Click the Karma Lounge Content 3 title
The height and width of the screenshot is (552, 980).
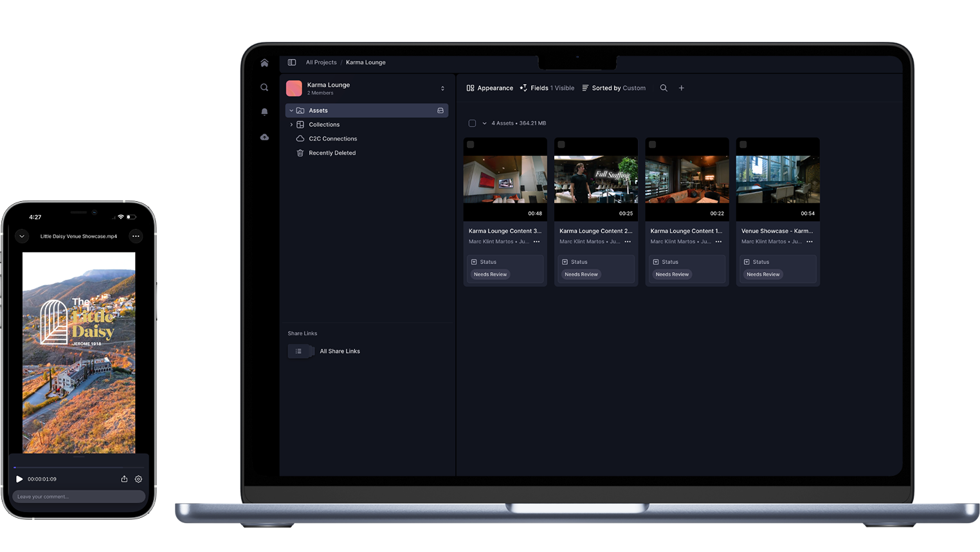(505, 231)
